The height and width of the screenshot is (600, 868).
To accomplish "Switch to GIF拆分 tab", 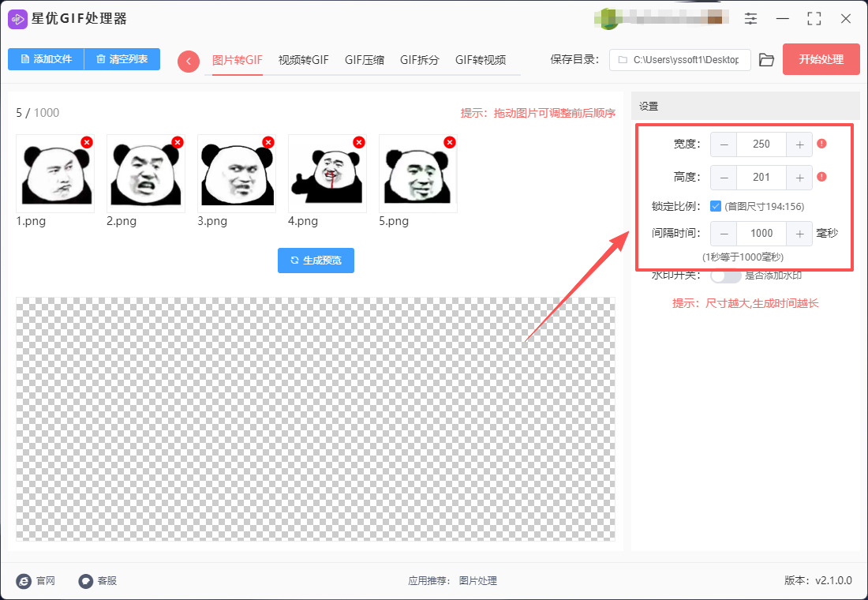I will pyautogui.click(x=420, y=60).
